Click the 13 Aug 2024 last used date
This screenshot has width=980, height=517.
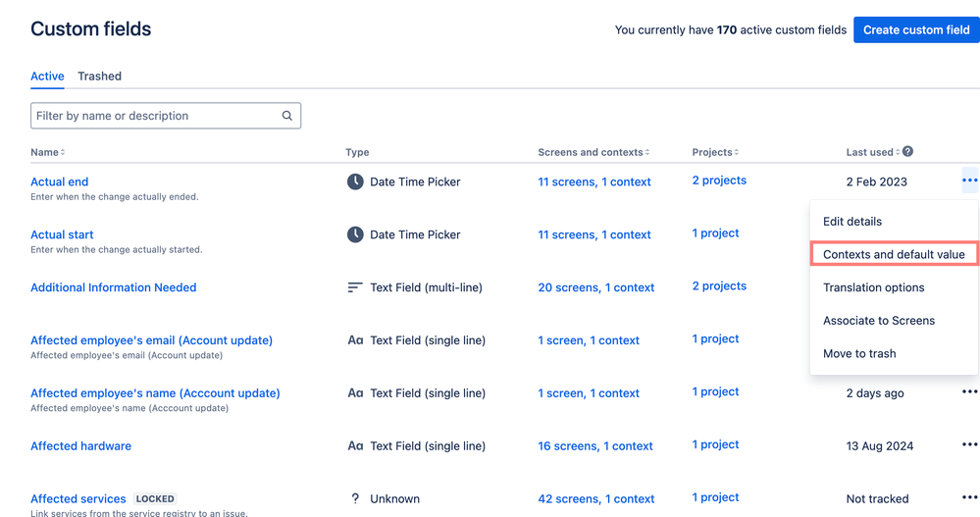(x=879, y=446)
